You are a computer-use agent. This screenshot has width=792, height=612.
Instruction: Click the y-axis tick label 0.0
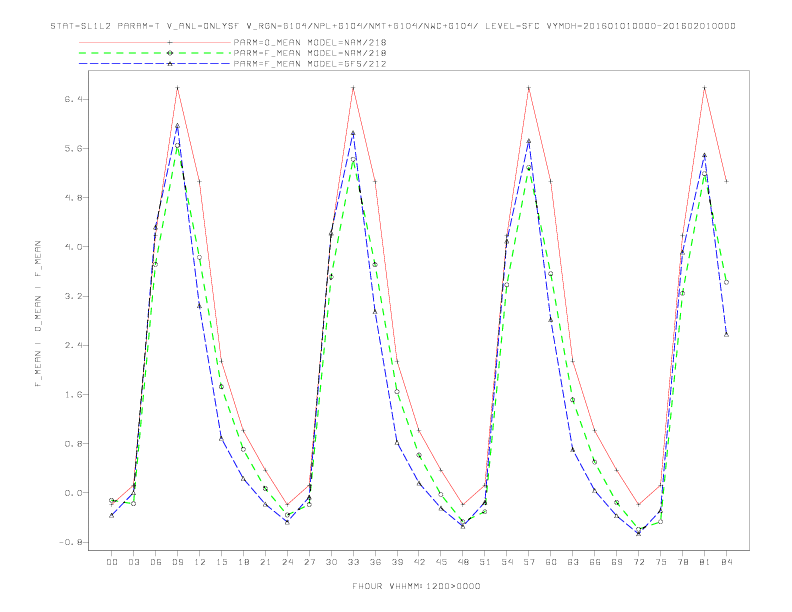pyautogui.click(x=73, y=493)
